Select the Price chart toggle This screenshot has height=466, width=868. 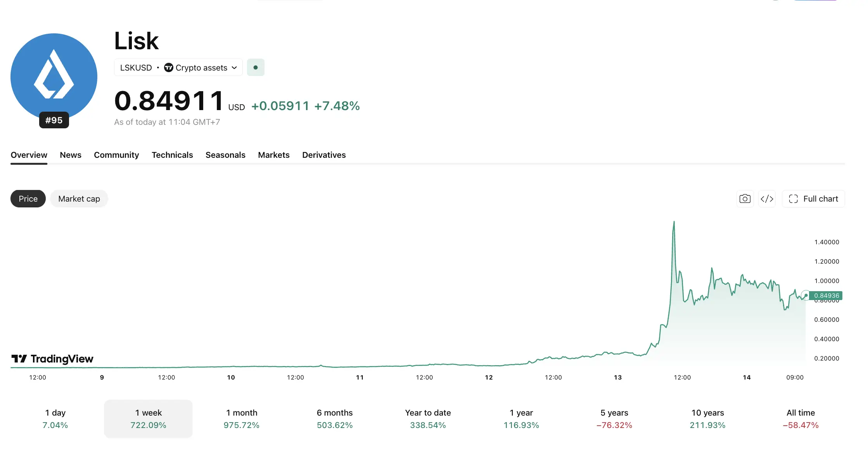click(x=28, y=199)
